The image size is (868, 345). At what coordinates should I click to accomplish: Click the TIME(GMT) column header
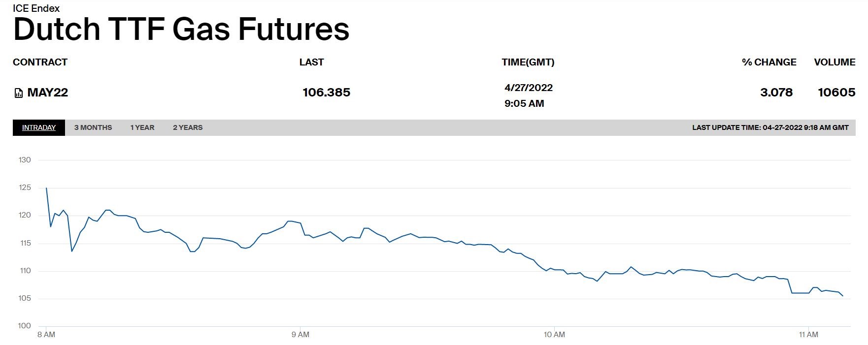point(528,62)
